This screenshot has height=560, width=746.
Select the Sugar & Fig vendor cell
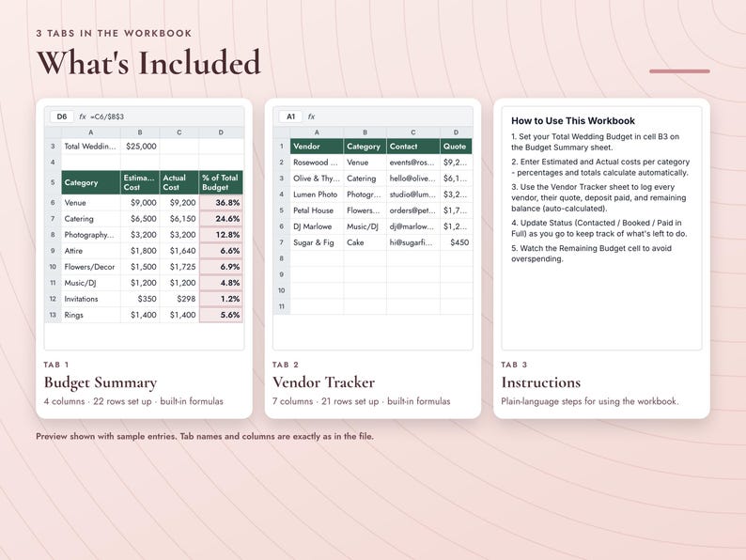[317, 242]
